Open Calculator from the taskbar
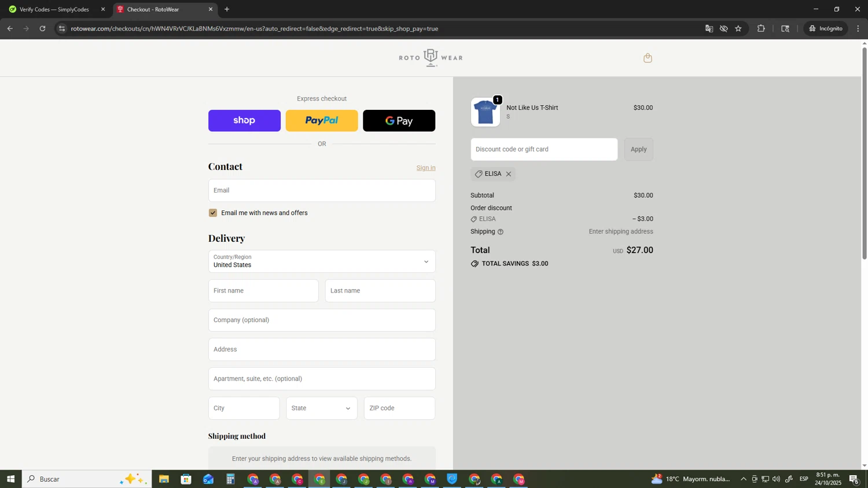The height and width of the screenshot is (488, 868). (x=230, y=479)
